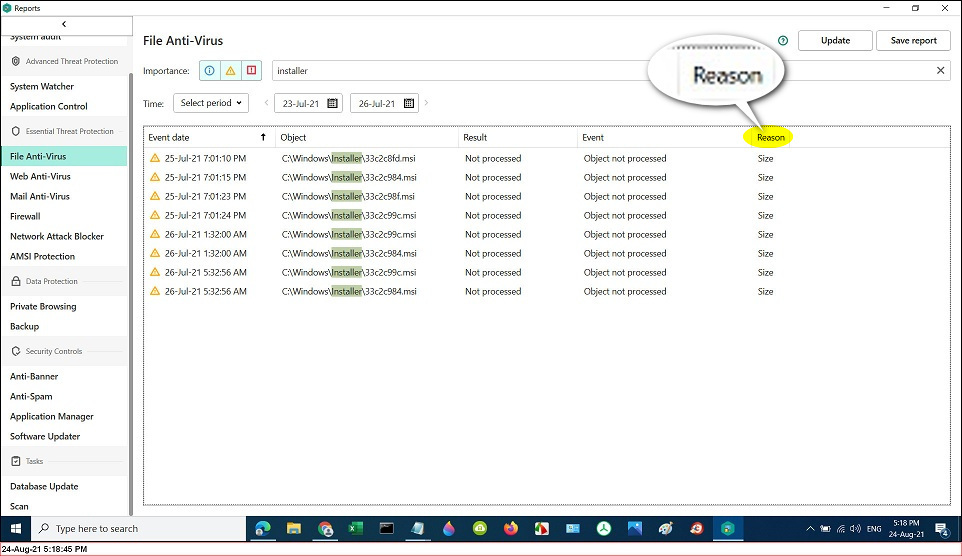Open notification center icon
This screenshot has height=556, width=962.
click(942, 528)
